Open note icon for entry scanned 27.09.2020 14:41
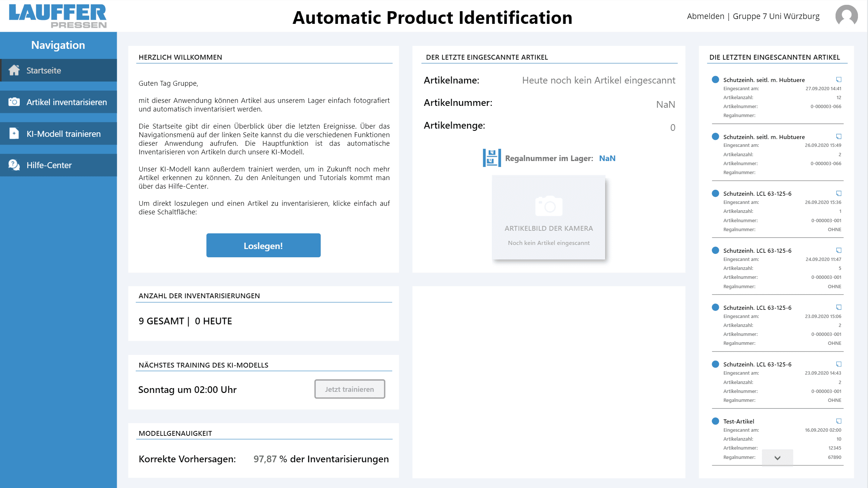The width and height of the screenshot is (868, 488). pyautogui.click(x=839, y=80)
